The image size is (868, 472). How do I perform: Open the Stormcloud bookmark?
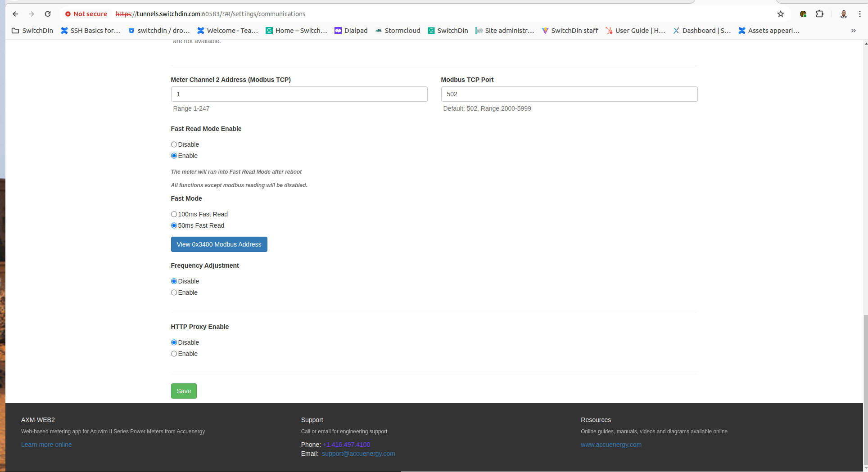pos(398,31)
